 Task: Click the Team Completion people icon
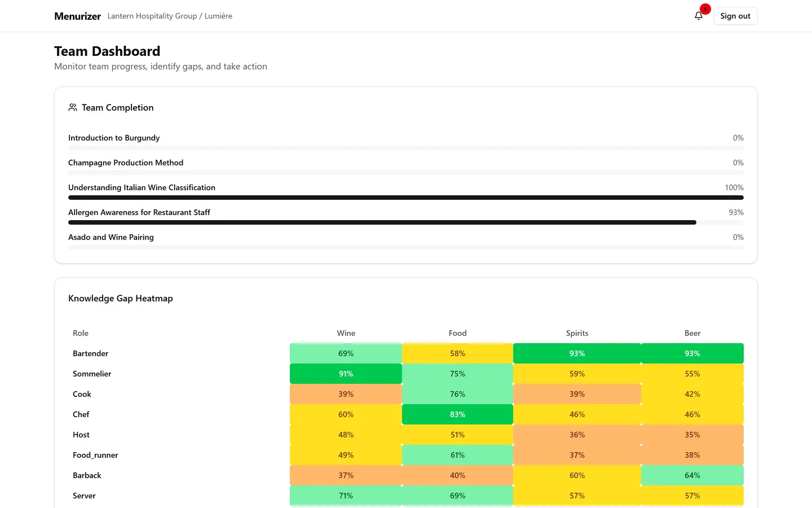point(73,107)
